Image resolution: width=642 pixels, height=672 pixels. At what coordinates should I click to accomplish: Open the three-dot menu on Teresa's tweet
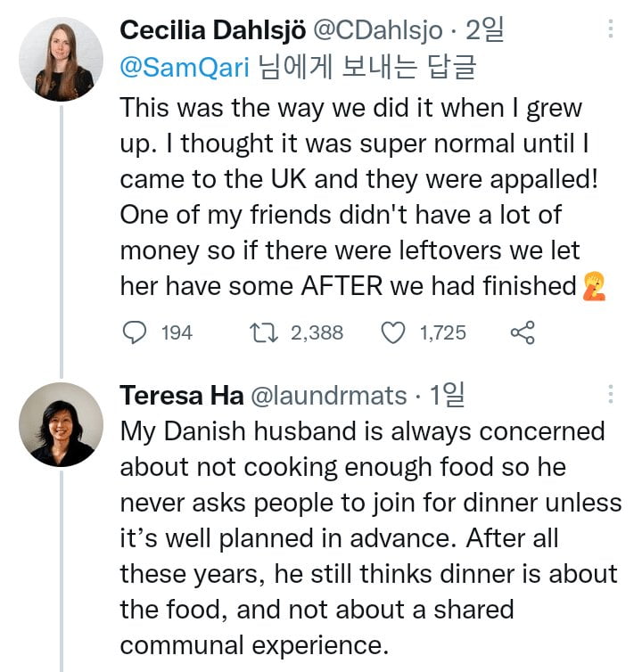coord(611,394)
